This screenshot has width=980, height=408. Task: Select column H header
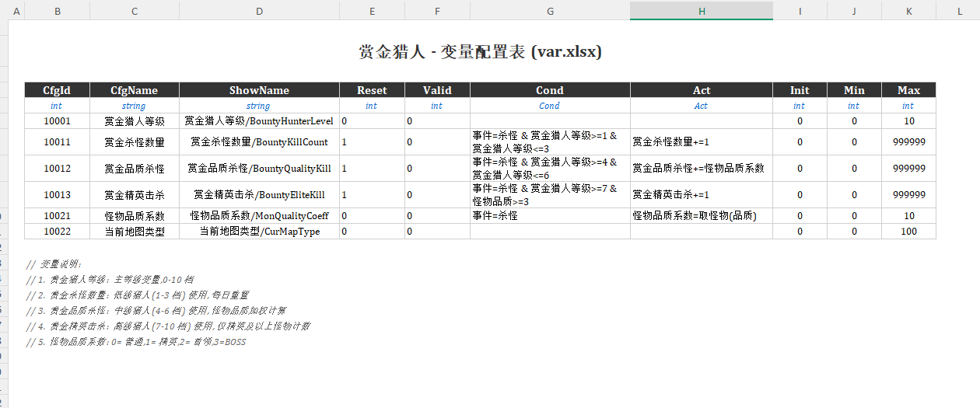[702, 10]
